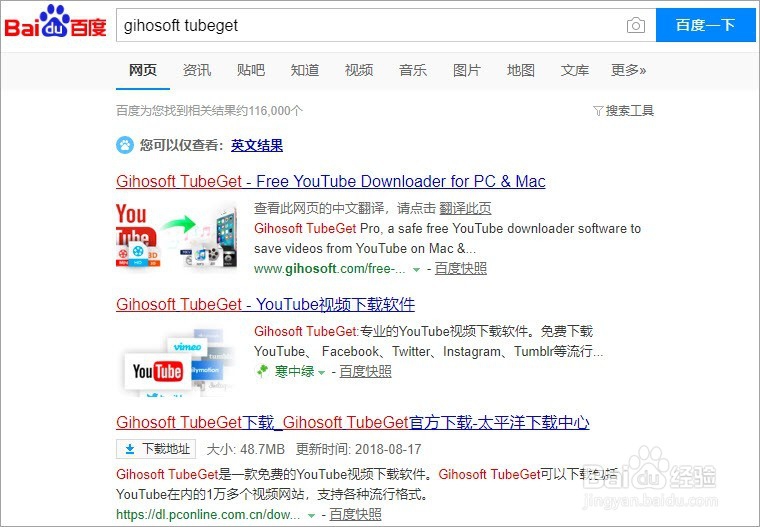Expand dropdown arrow after www.gihosoft.com/free-...
This screenshot has height=527, width=760.
point(416,270)
